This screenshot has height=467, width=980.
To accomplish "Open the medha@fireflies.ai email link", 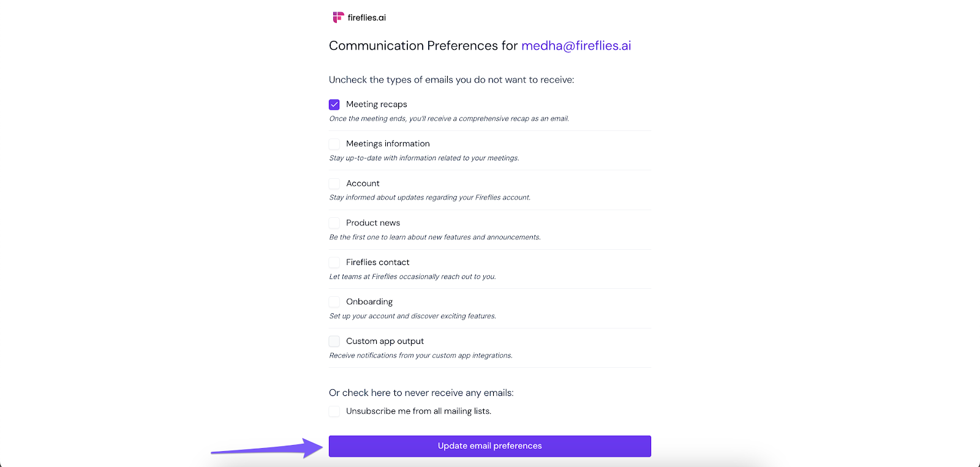I will [x=576, y=46].
